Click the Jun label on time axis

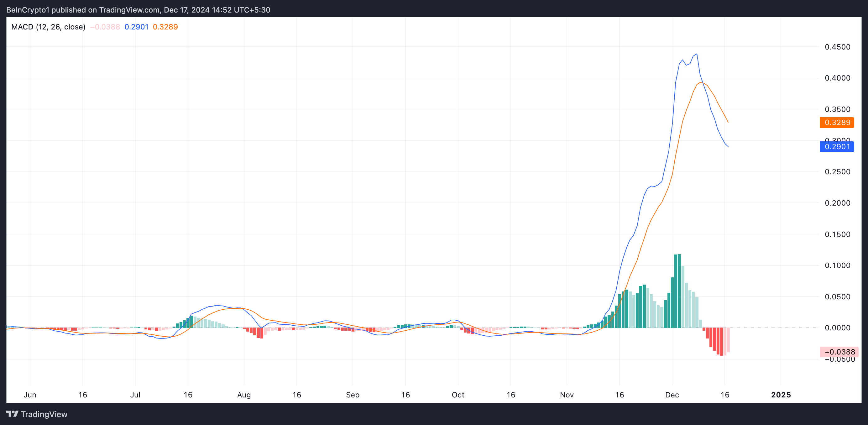pos(30,395)
